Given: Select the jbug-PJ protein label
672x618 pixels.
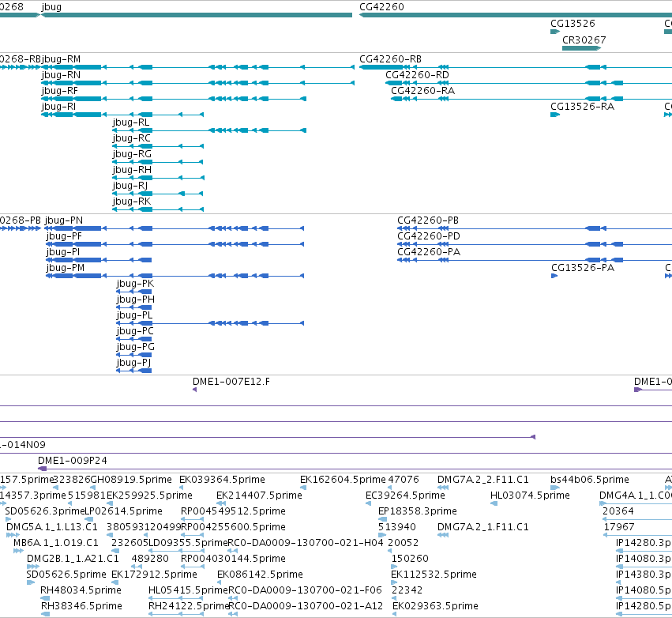Looking at the screenshot, I should 133,364.
